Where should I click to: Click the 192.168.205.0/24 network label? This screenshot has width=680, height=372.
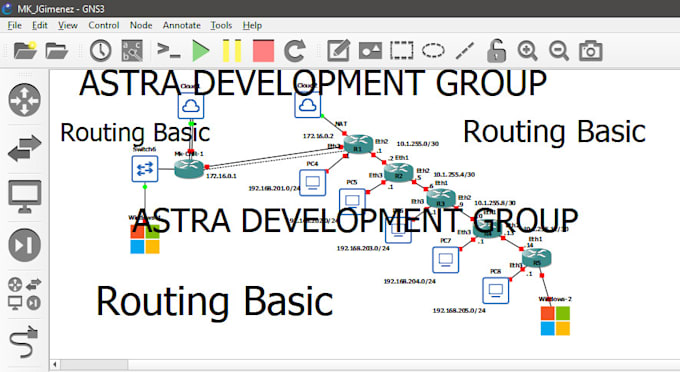point(459,310)
